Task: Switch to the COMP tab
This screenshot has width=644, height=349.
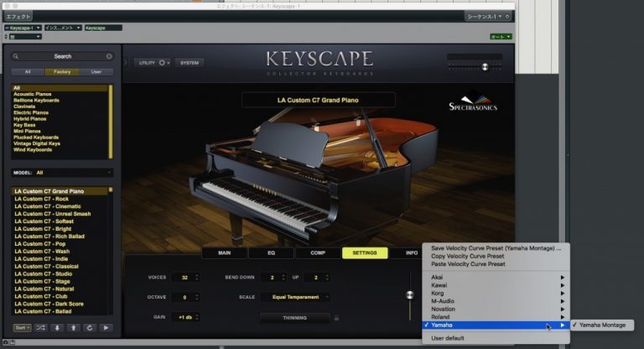Action: tap(318, 253)
